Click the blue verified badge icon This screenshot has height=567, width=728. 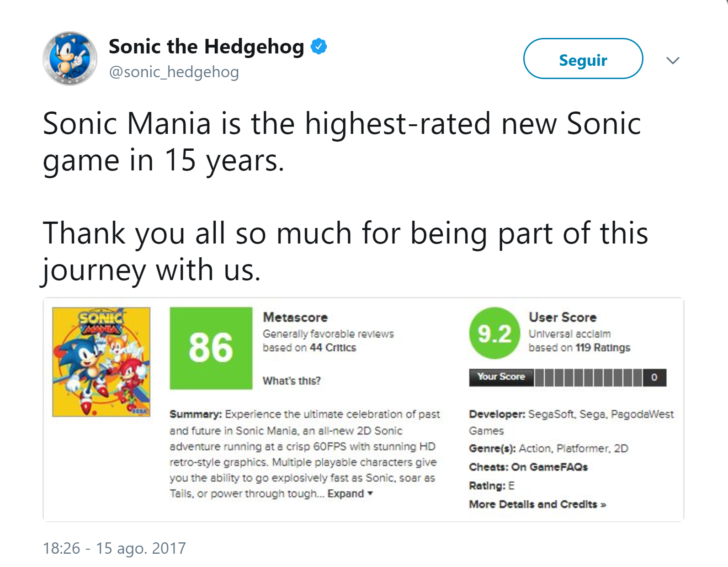point(319,47)
